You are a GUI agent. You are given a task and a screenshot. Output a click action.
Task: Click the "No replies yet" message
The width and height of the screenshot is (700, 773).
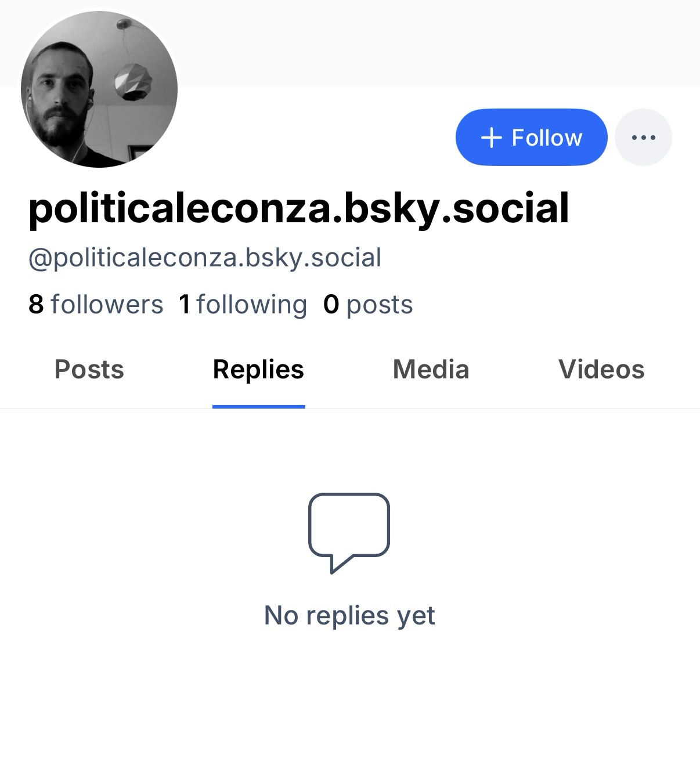coord(349,615)
